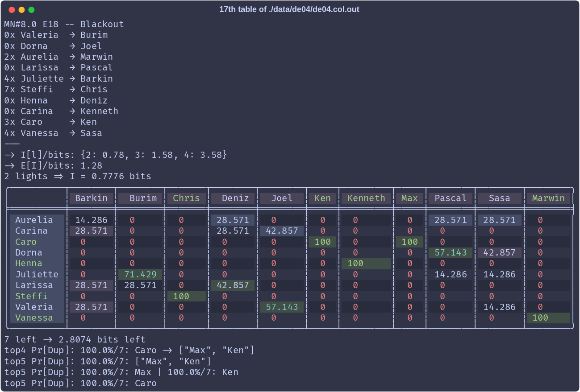Click the window title '17th table of ./data/de04/de04.col.out'
Screen dimensions: 580x392
click(289, 9)
